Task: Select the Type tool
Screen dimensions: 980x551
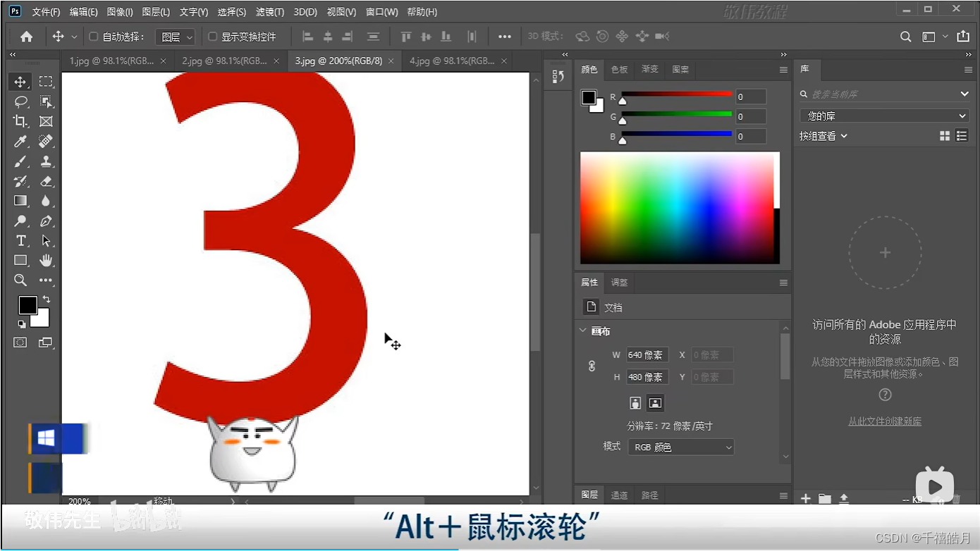Action: pos(20,241)
